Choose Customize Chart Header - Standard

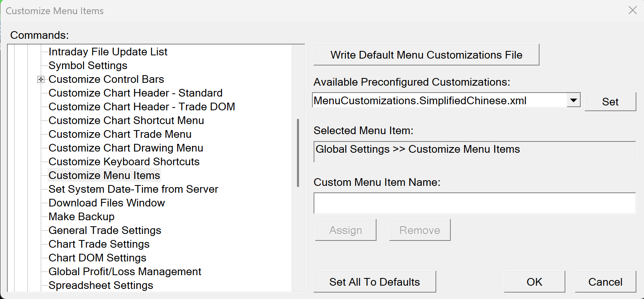[135, 93]
